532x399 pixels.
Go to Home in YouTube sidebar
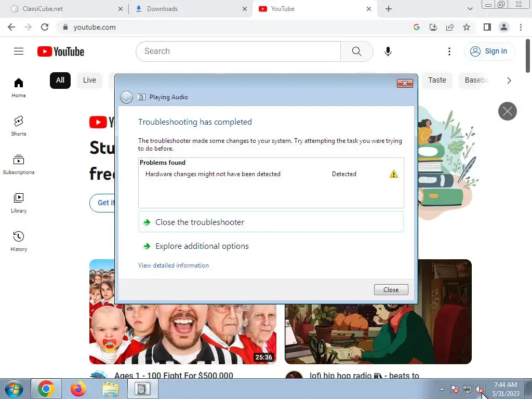point(19,87)
